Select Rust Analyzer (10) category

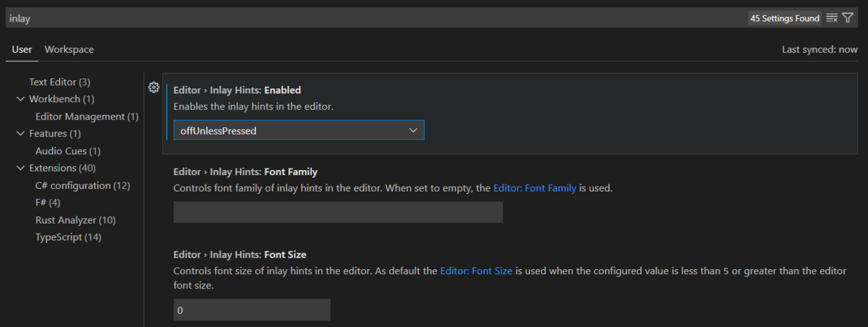[75, 220]
